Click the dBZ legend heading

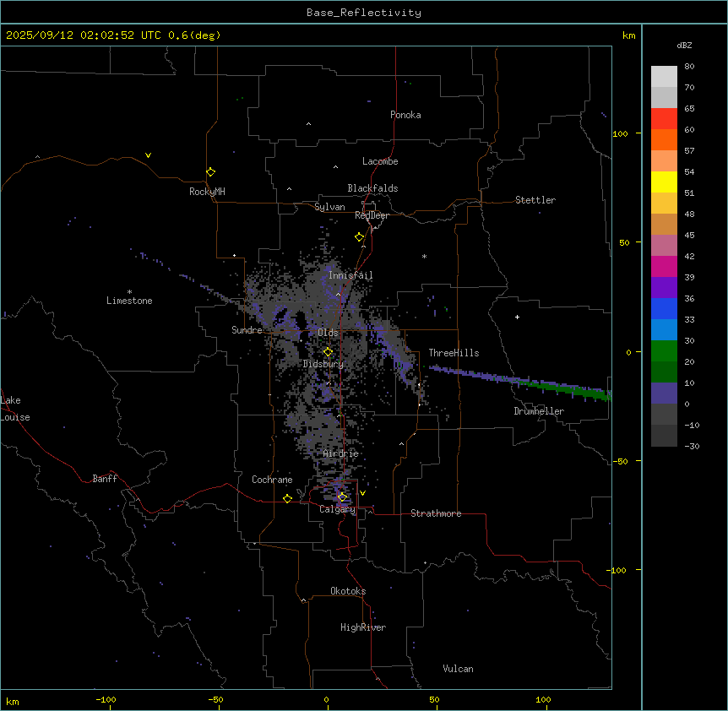tap(684, 46)
